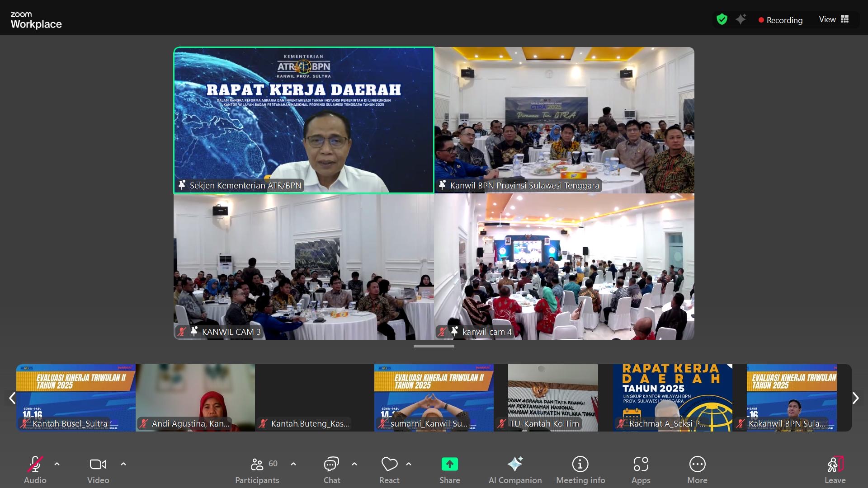Click the muted mic icon on KANWIL CAM 3

[182, 331]
